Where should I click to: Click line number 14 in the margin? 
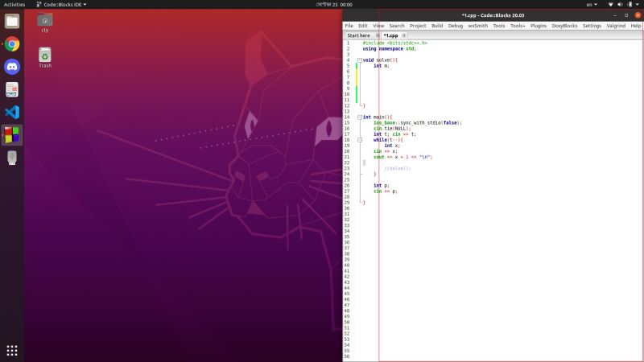[347, 117]
